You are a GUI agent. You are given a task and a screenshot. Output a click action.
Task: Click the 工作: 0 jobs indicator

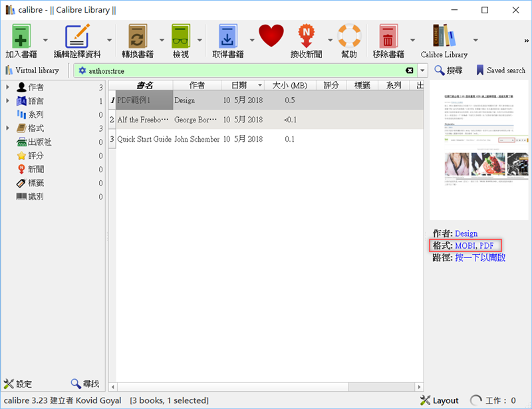point(493,400)
